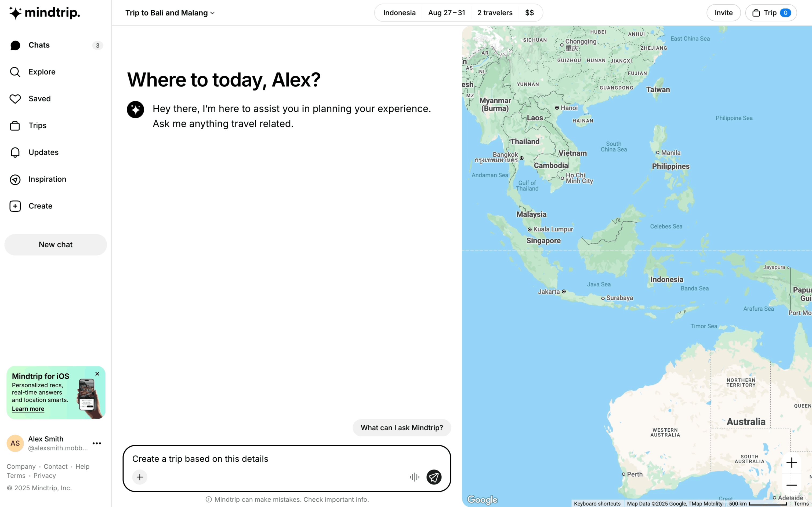Viewport: 812px width, 507px height.
Task: Click the plus attachment icon in chat box
Action: click(x=140, y=477)
